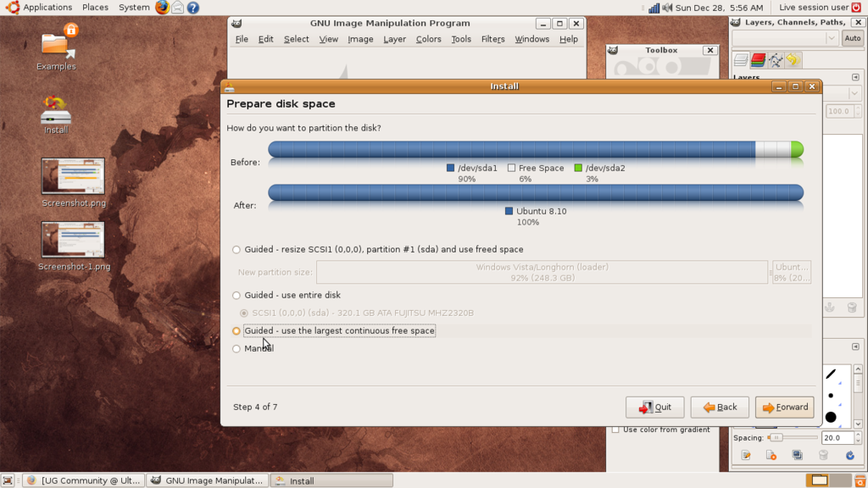The image size is (868, 488).
Task: Click the Spacing 20.0 stepper arrows
Action: pos(858,438)
